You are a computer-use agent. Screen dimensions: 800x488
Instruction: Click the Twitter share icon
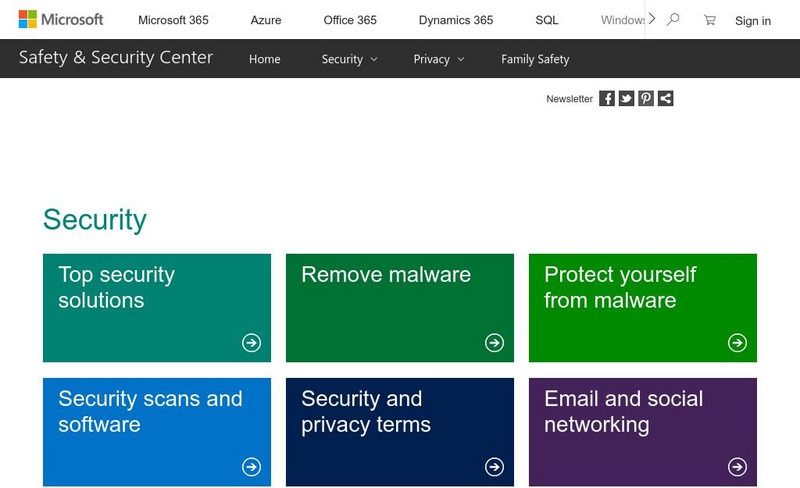click(626, 98)
